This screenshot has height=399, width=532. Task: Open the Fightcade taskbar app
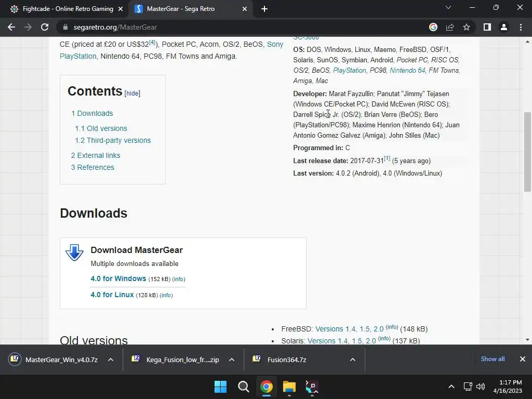pos(312,387)
